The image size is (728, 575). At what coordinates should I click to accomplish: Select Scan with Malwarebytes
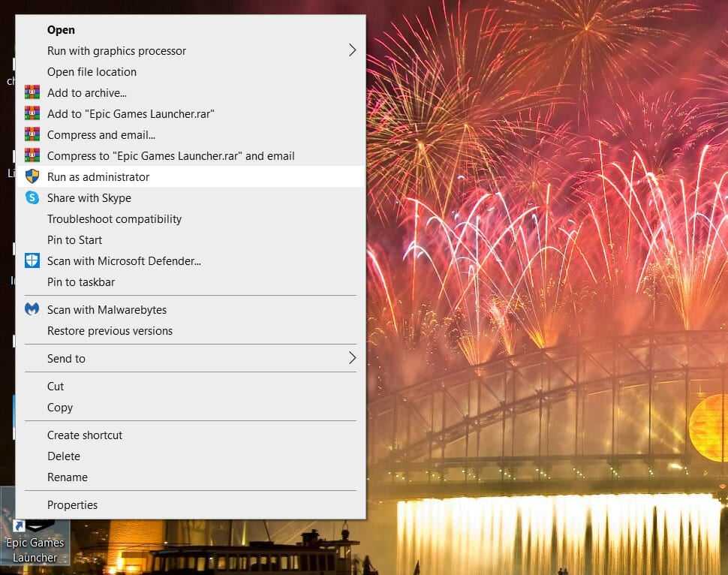(191, 310)
